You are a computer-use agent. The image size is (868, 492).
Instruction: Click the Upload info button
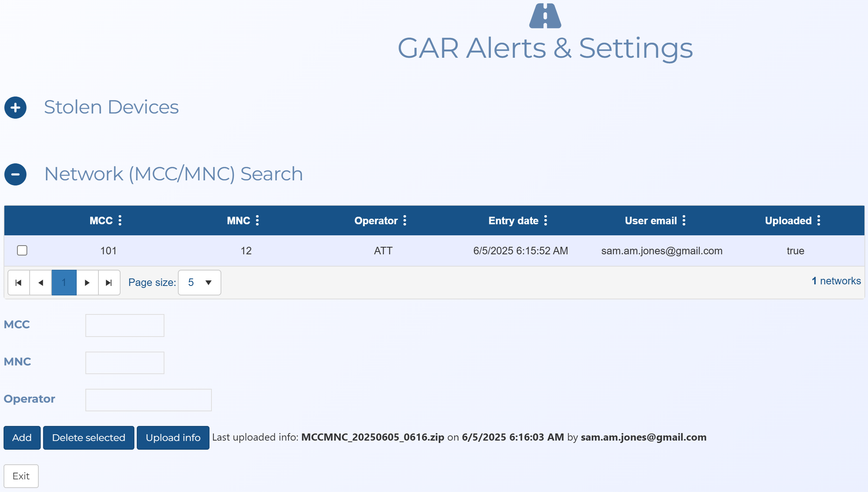click(x=173, y=438)
